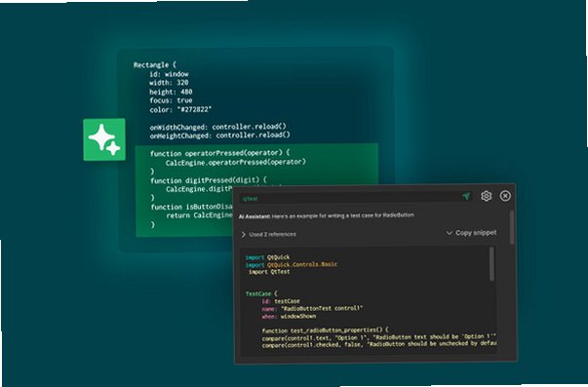This screenshot has width=588, height=387.
Task: Close the AI Assistant panel
Action: pyautogui.click(x=505, y=196)
